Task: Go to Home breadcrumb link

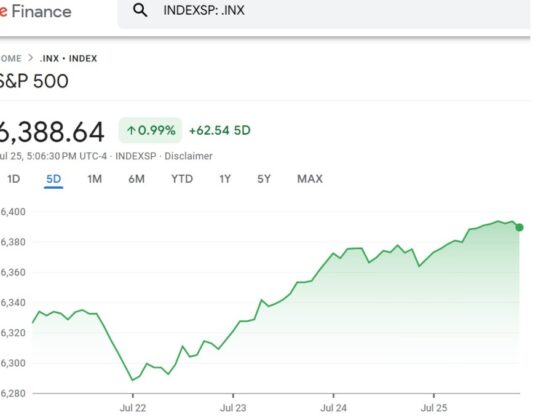Action: point(11,58)
